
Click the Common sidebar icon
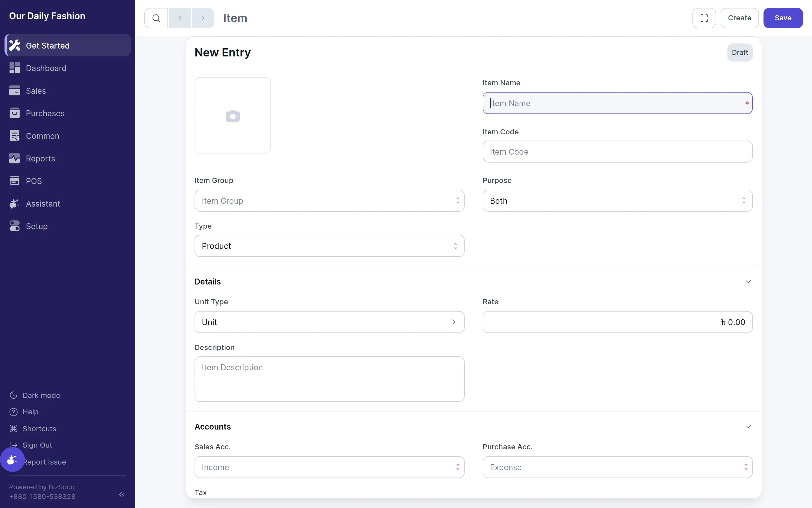pos(14,136)
